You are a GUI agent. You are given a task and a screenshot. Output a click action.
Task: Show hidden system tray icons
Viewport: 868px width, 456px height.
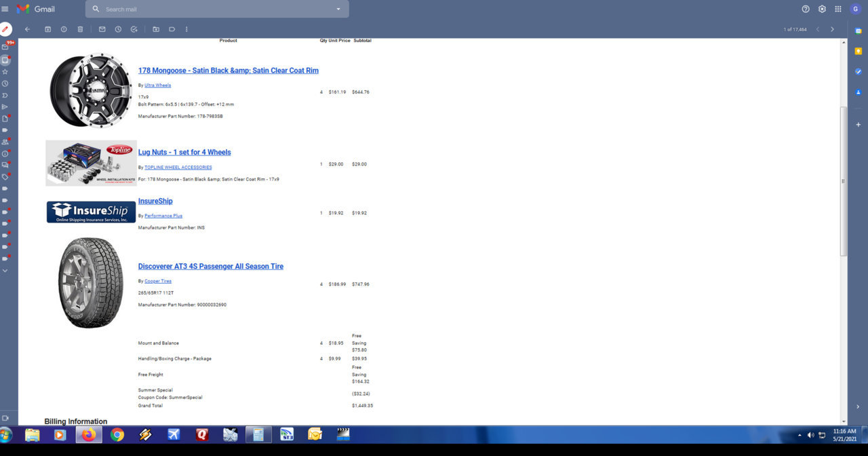coord(800,435)
